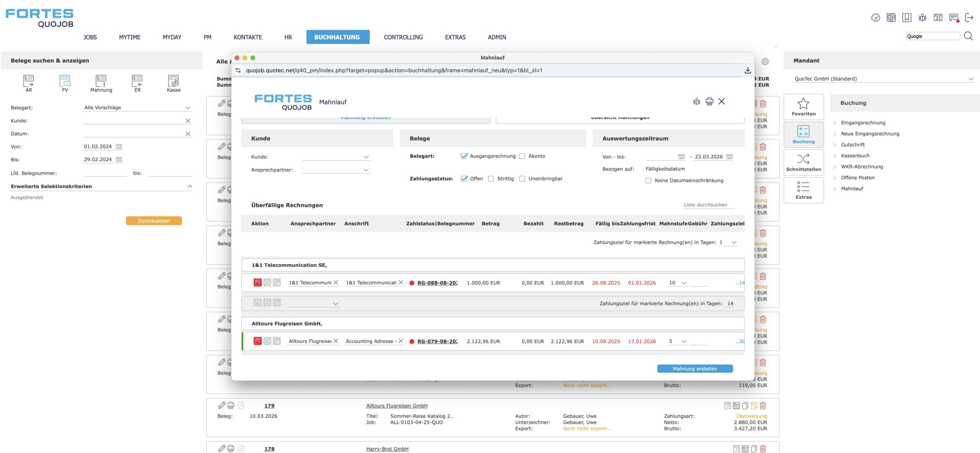Click the Liste durchsuchen search field
980x453 pixels.
pyautogui.click(x=708, y=205)
